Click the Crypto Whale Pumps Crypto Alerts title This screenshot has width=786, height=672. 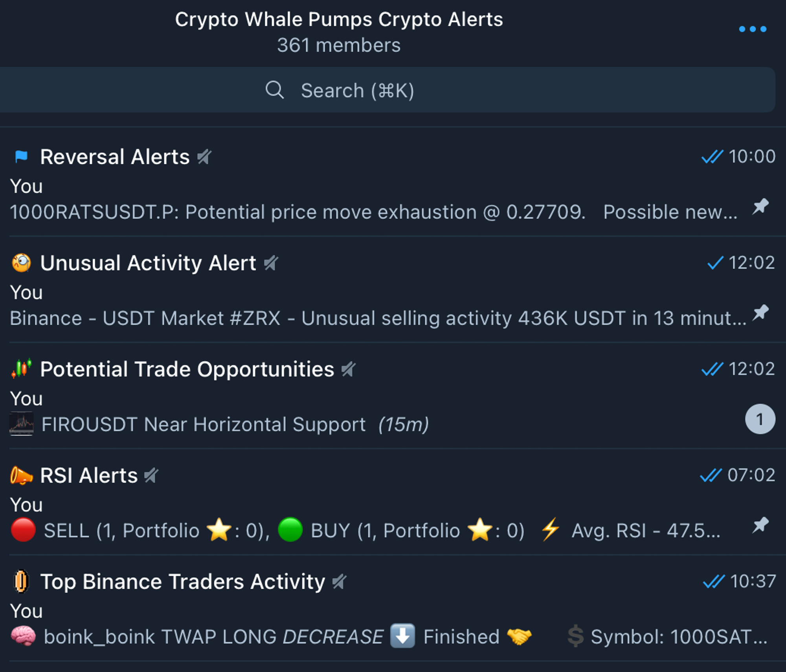click(x=339, y=20)
